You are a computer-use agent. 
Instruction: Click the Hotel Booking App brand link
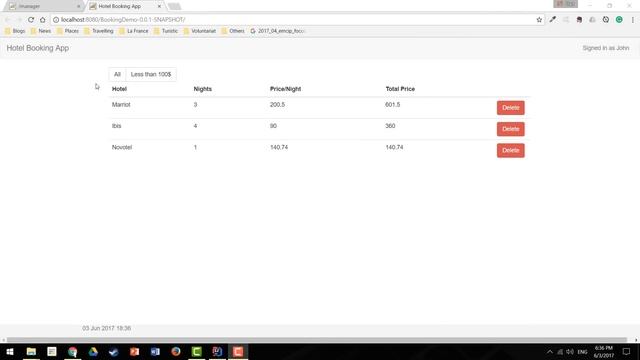pos(38,48)
